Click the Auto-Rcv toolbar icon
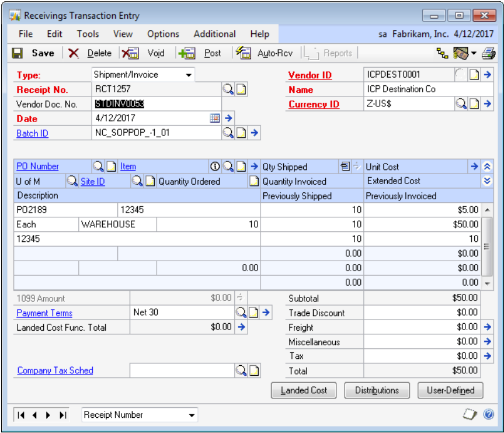This screenshot has height=433, width=504. [244, 53]
